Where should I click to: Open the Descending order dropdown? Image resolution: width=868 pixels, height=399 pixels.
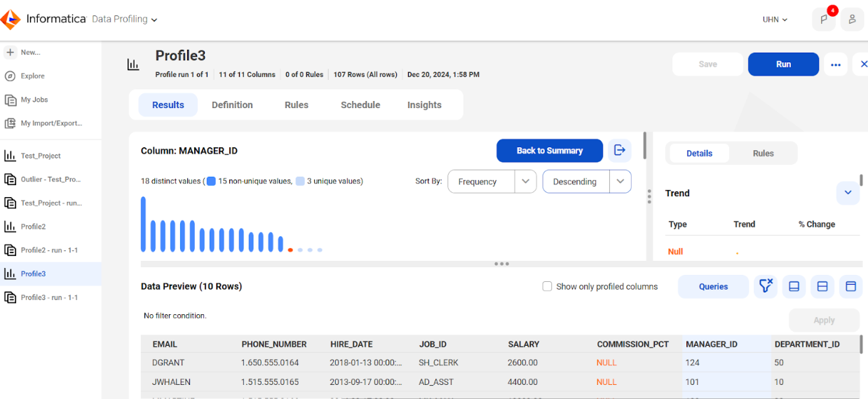[587, 182]
